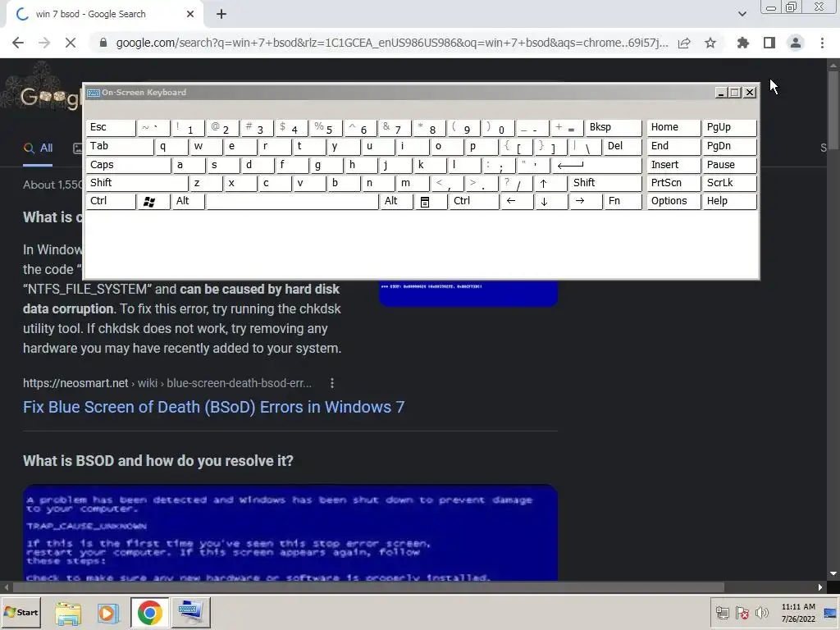Click the address bar URL
Viewport: 840px width, 630px height.
(392, 43)
